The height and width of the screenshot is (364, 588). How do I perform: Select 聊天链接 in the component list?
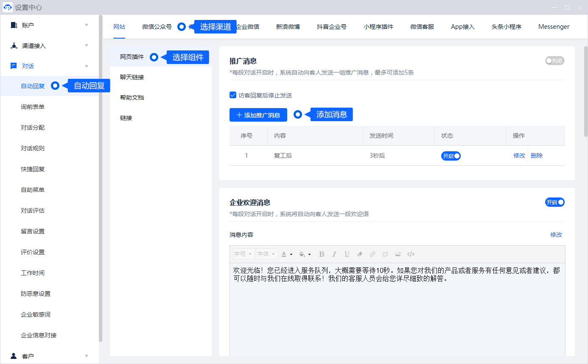[x=132, y=77]
